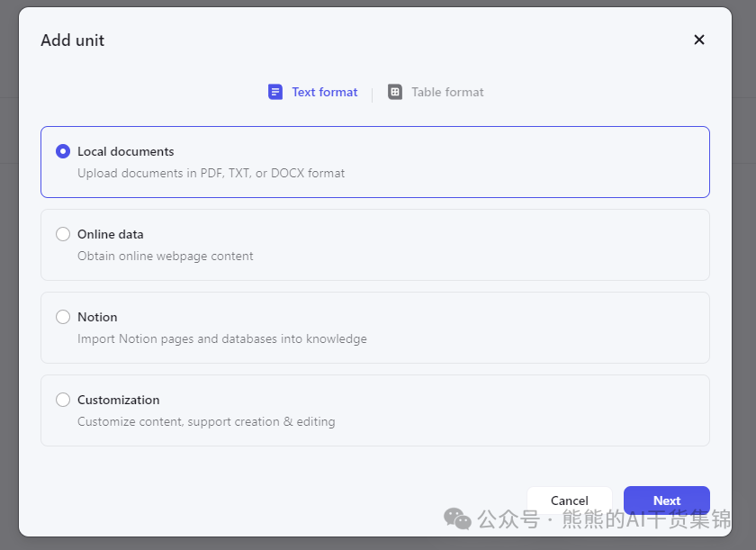Screen dimensions: 756x550
Task: Click the 'Customize content, support creation' description
Action: pyautogui.click(x=206, y=421)
